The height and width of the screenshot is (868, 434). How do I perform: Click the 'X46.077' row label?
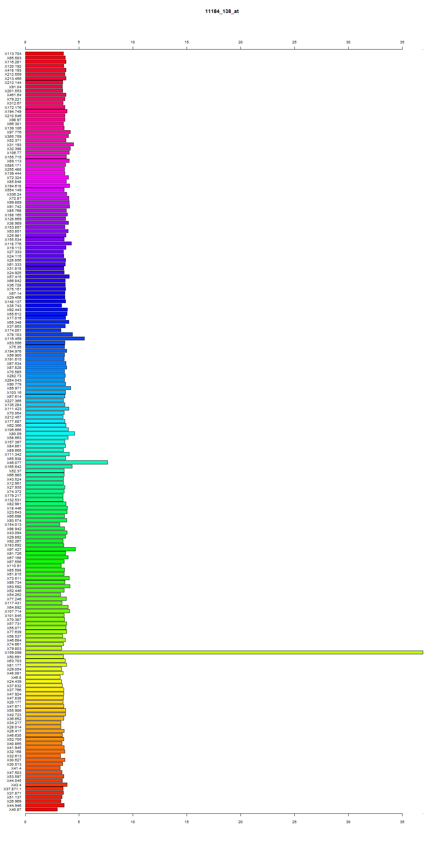[14, 463]
